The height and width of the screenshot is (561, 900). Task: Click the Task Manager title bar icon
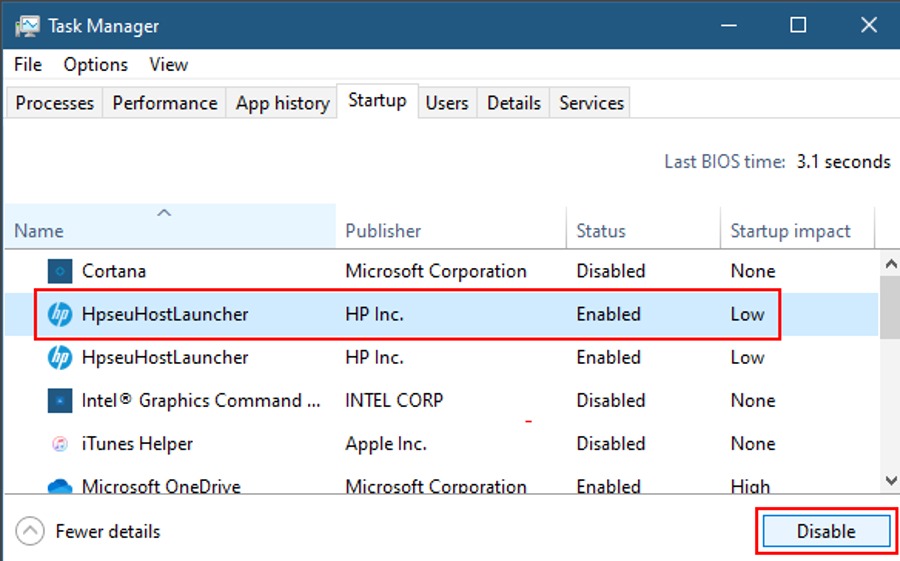pos(27,26)
